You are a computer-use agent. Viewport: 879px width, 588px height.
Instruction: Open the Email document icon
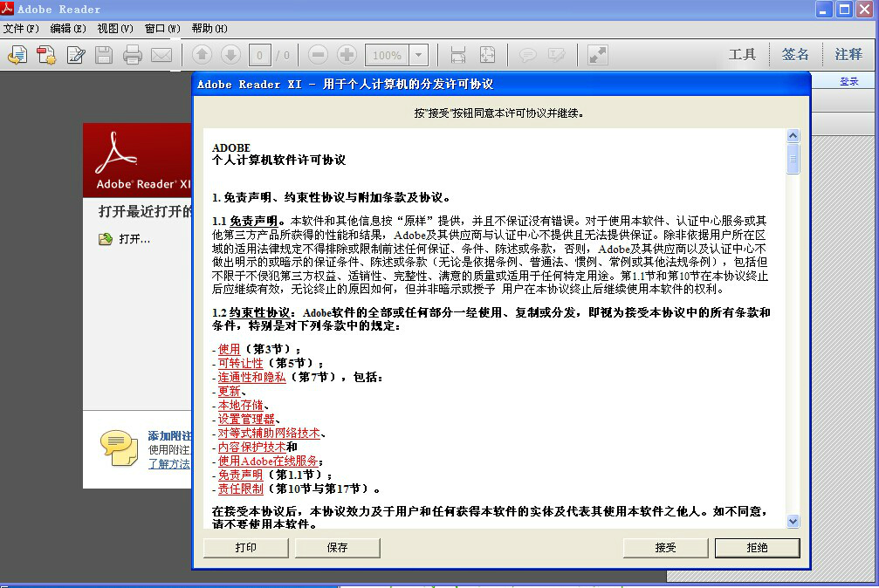(161, 54)
